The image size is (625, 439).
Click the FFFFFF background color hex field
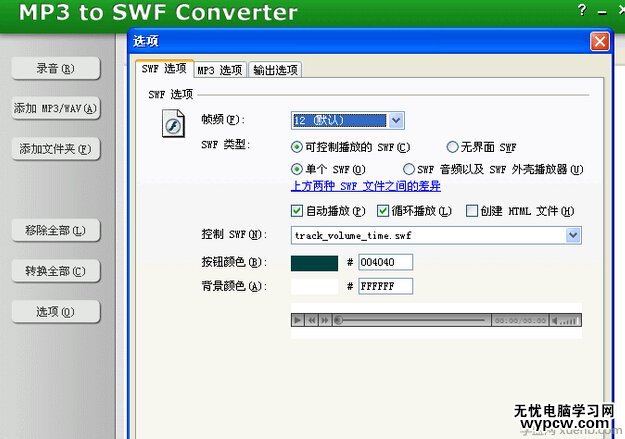[x=385, y=286]
